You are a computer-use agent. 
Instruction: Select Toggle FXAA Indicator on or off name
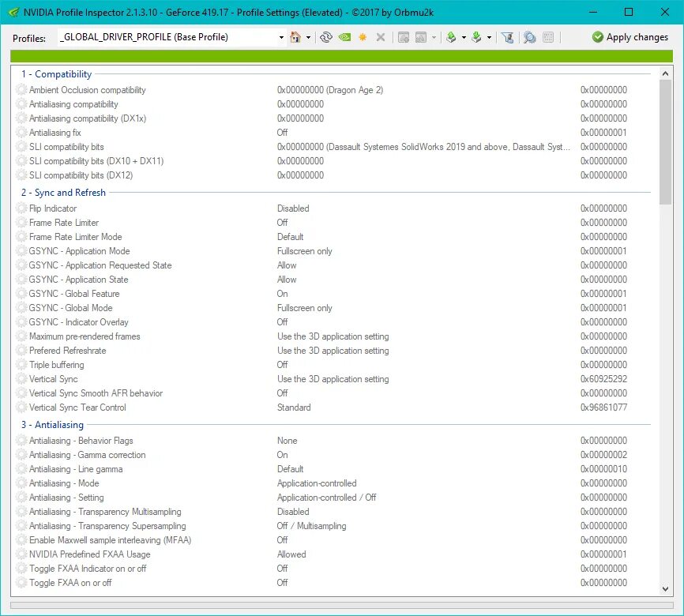[x=88, y=569]
